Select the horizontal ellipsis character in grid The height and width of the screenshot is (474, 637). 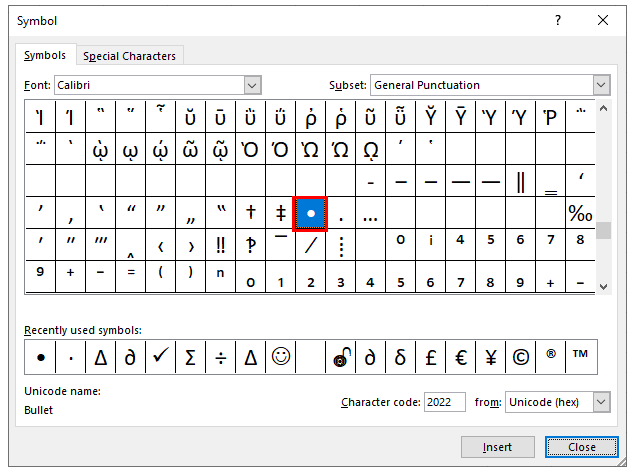tap(370, 213)
